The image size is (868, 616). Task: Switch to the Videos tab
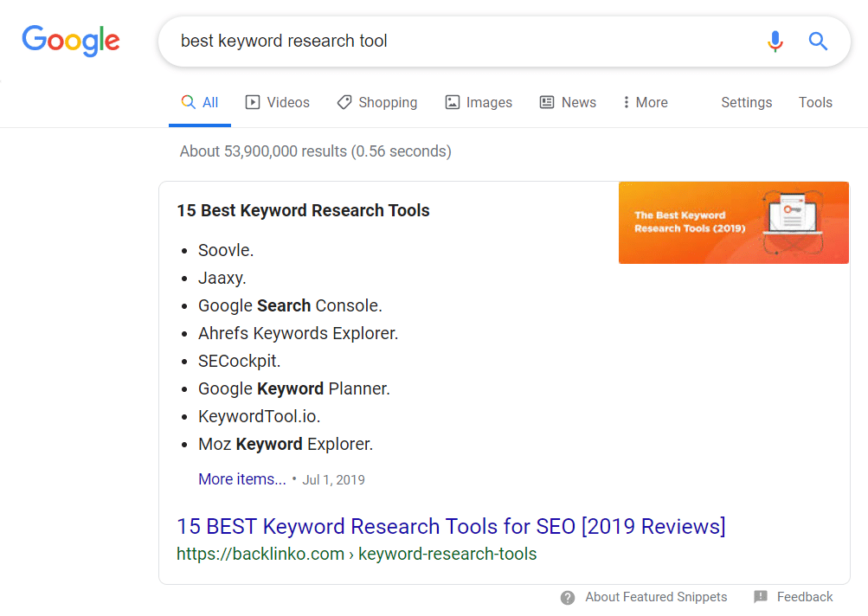pyautogui.click(x=277, y=102)
